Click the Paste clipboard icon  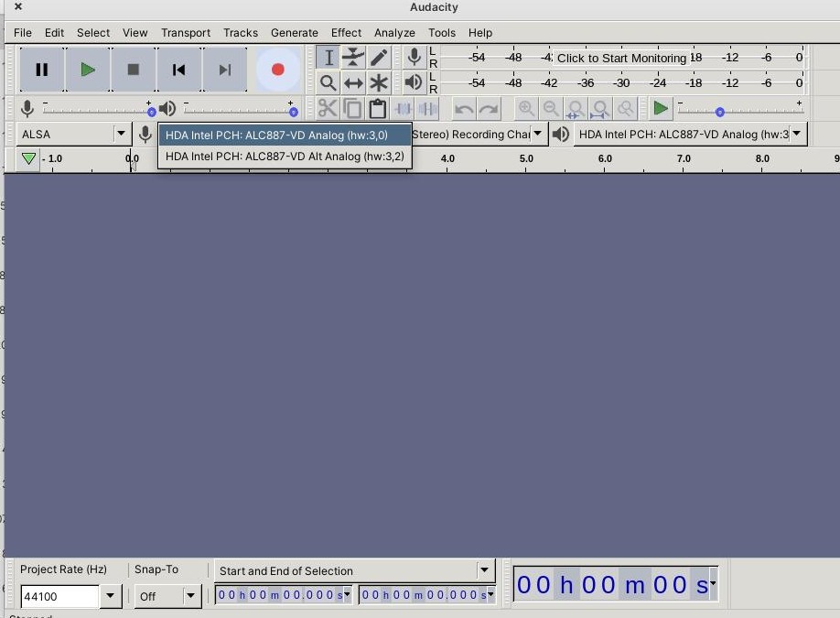coord(378,109)
